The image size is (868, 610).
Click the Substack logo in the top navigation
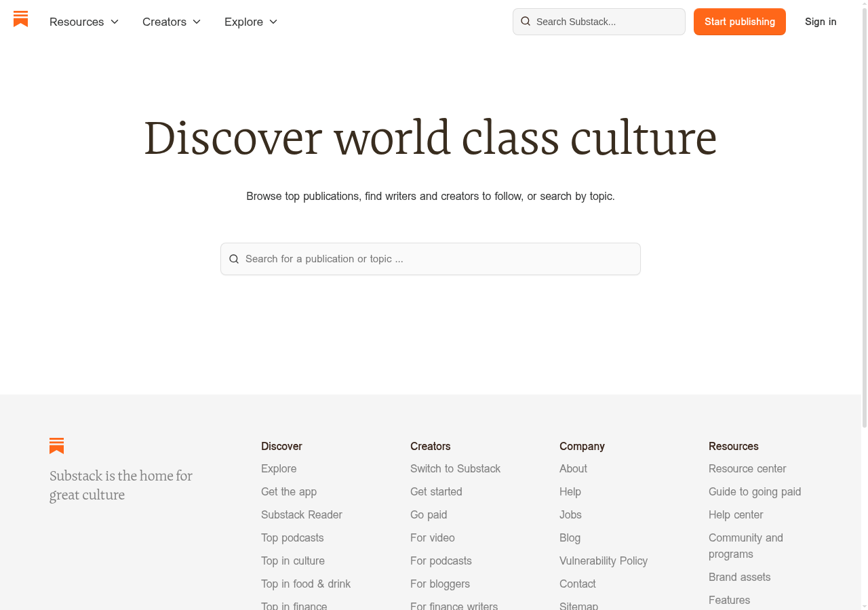tap(21, 20)
